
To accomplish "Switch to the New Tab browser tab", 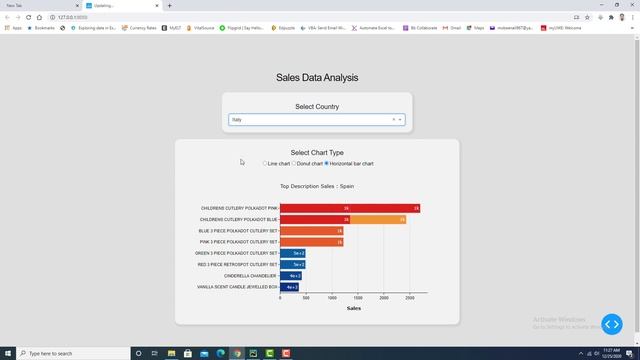I will [41, 6].
